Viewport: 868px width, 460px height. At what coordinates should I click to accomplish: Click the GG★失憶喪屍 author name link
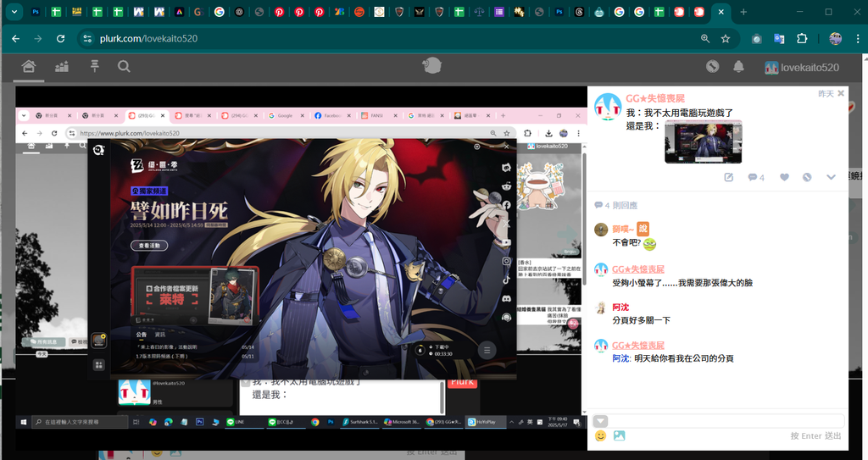[655, 99]
